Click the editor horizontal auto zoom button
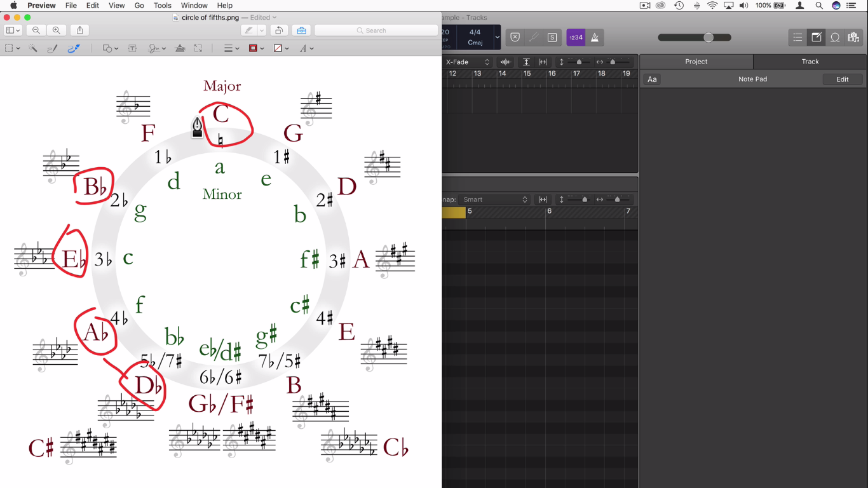868x488 pixels. pyautogui.click(x=543, y=200)
